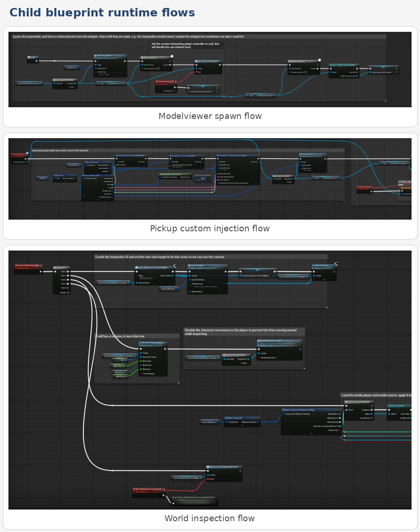The width and height of the screenshot is (420, 532).
Task: Select the Set View Target with Blend node
Action: point(153,343)
